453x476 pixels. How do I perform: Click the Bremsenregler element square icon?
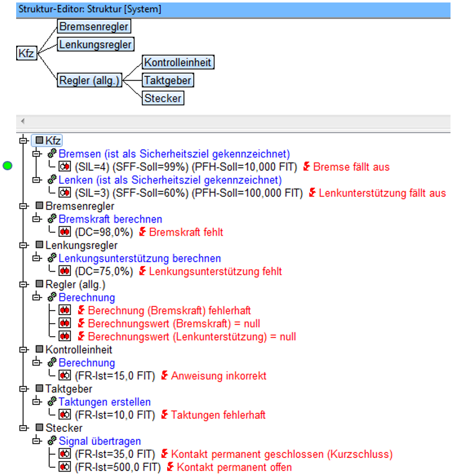pos(40,205)
